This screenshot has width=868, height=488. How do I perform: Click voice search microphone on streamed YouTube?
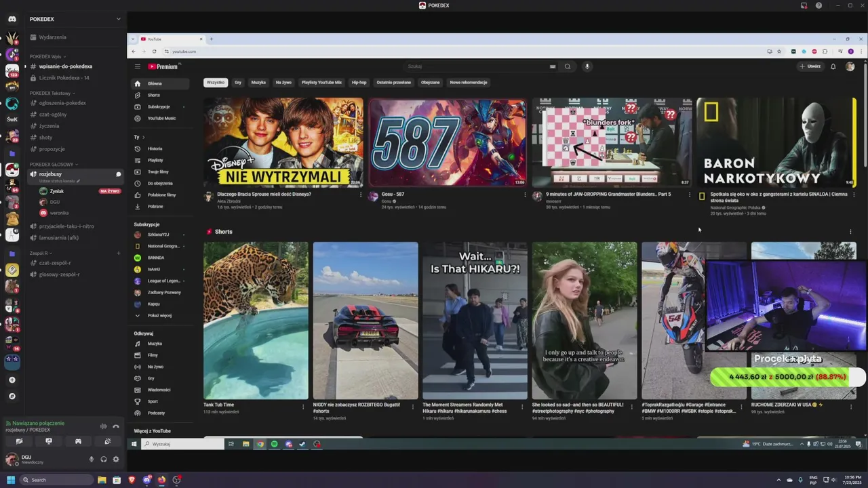click(587, 66)
